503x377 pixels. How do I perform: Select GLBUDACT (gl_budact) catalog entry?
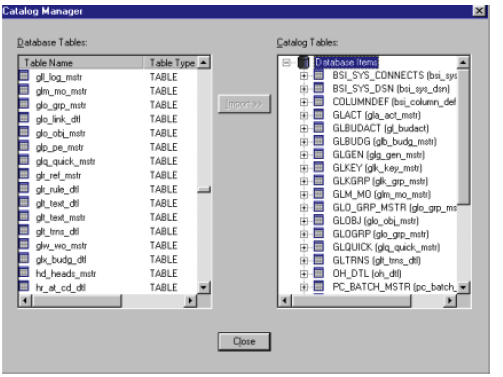[x=381, y=128]
